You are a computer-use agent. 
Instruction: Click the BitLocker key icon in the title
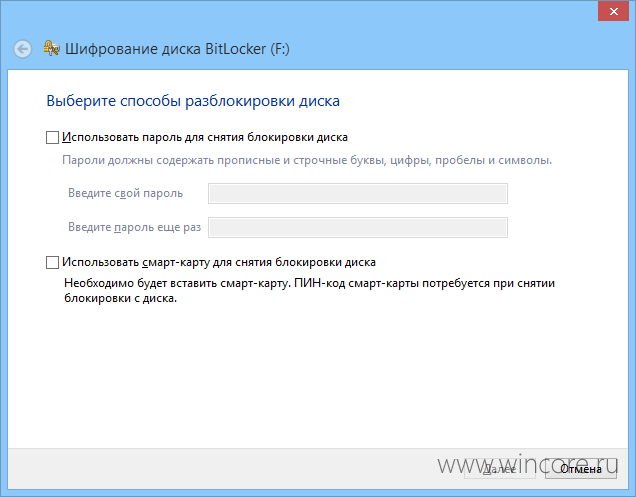point(52,48)
